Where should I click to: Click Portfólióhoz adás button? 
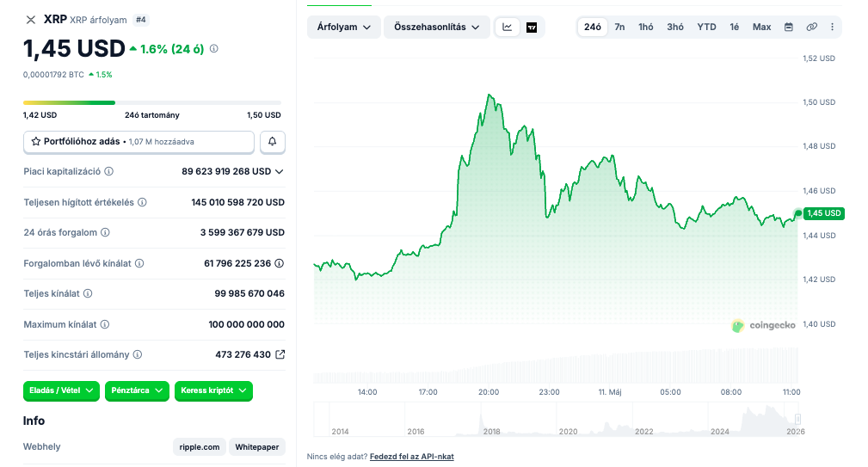click(139, 142)
